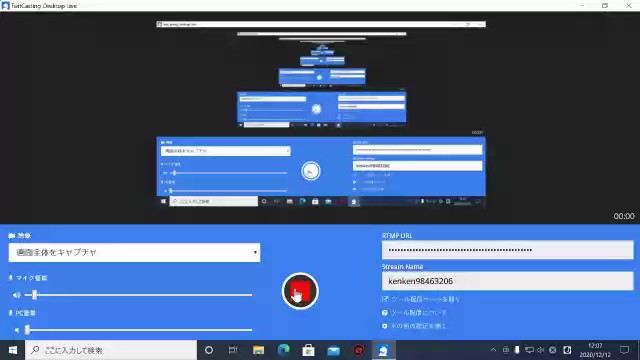
Task: Open Microsoft Store from the taskbar
Action: [308, 350]
